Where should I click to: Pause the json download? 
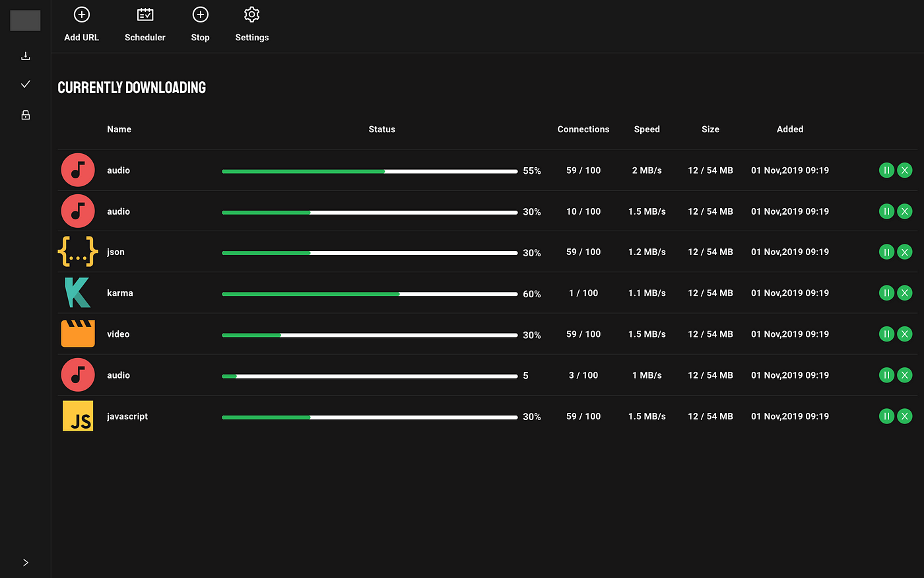pos(886,252)
